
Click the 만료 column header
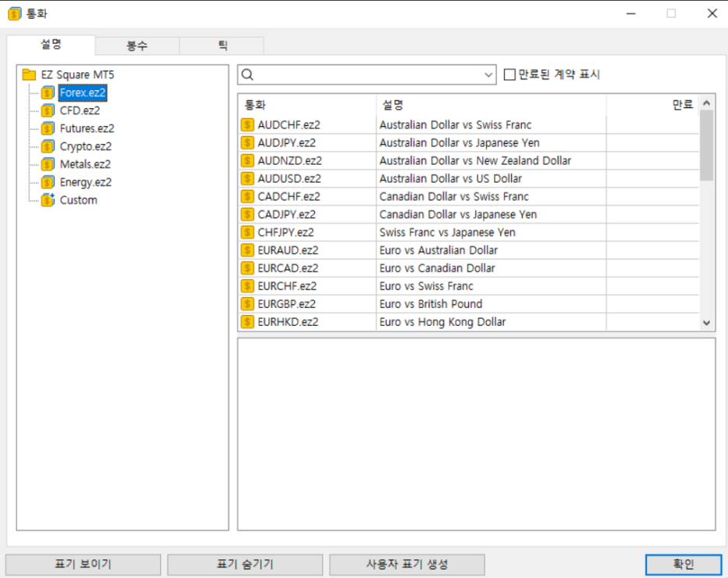click(653, 105)
